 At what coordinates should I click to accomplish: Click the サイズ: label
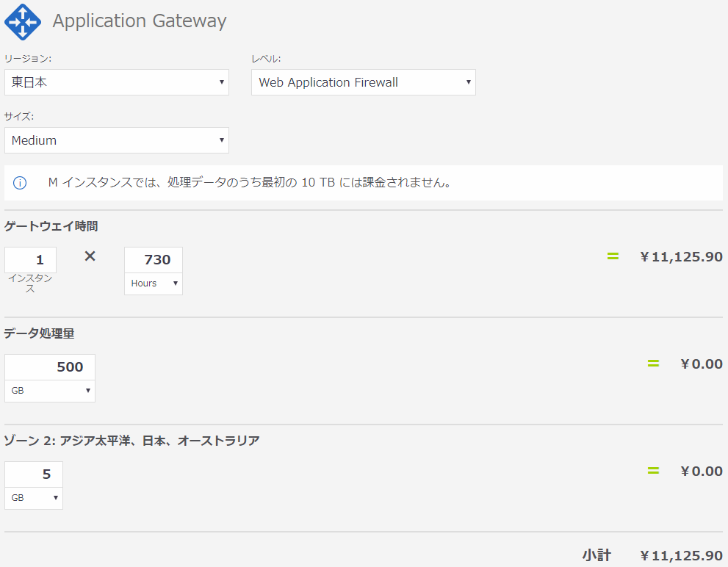point(19,117)
